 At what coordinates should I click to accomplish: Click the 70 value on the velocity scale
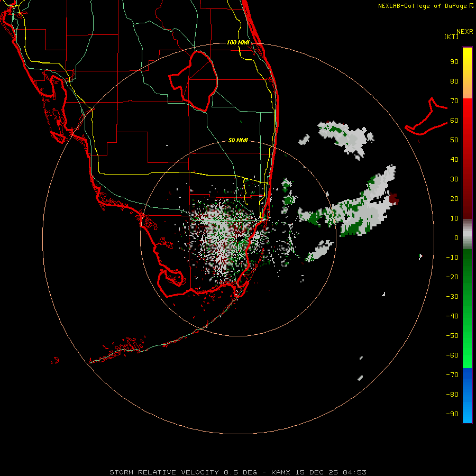pyautogui.click(x=454, y=101)
